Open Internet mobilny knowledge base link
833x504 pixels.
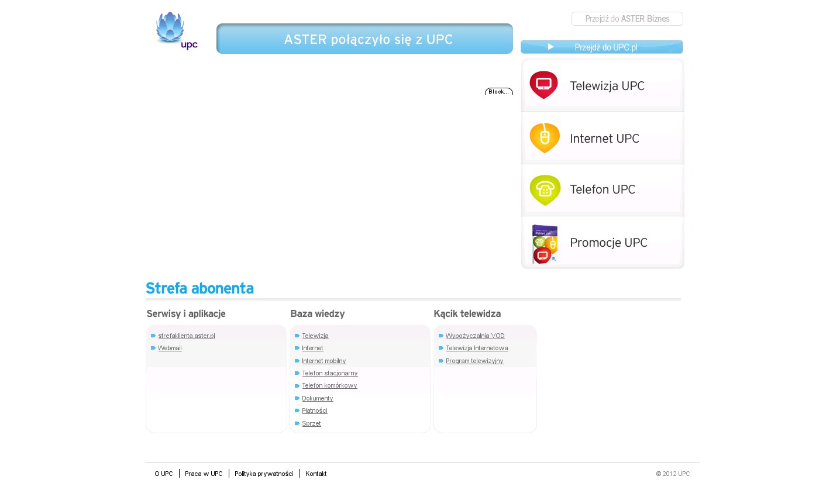[323, 361]
